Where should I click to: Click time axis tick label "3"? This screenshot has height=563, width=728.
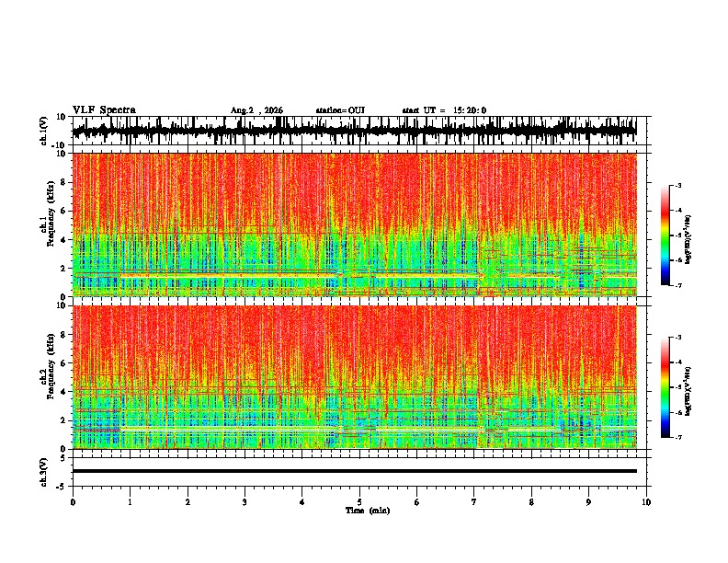[245, 502]
